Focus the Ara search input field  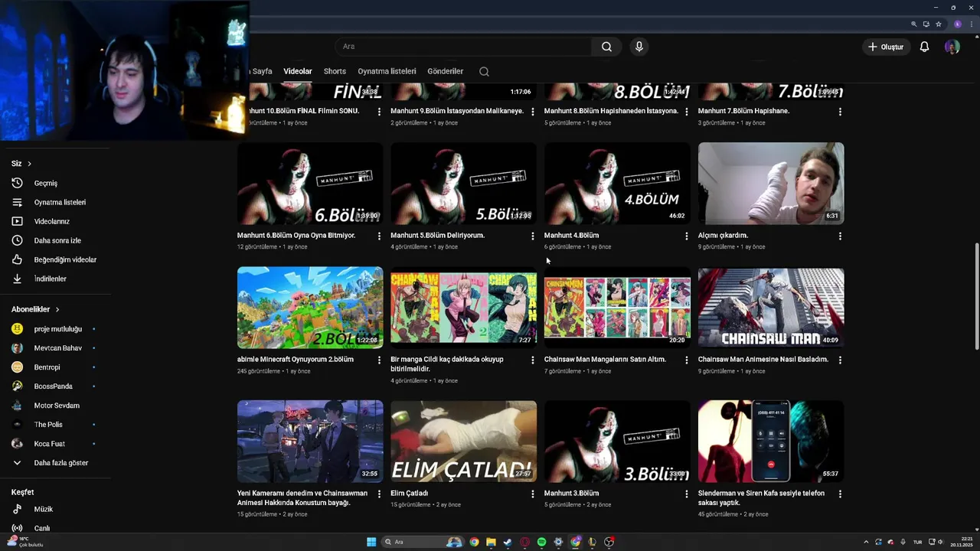[x=463, y=47]
